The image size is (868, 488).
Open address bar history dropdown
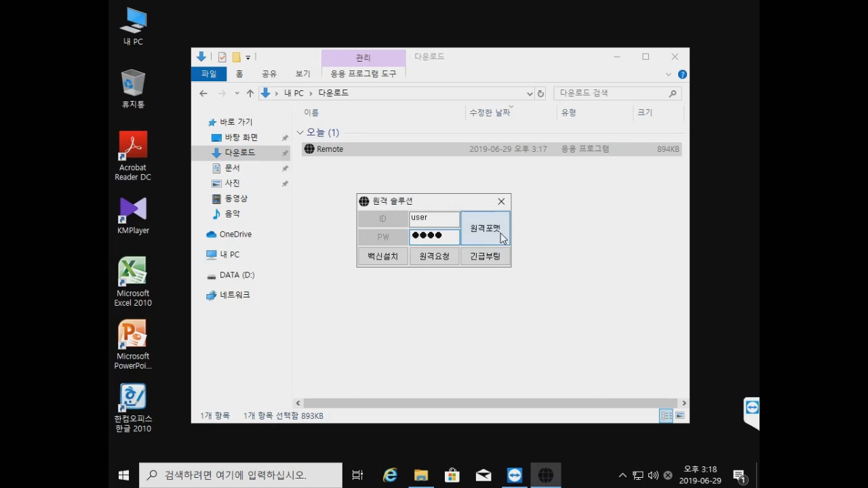[x=530, y=94]
